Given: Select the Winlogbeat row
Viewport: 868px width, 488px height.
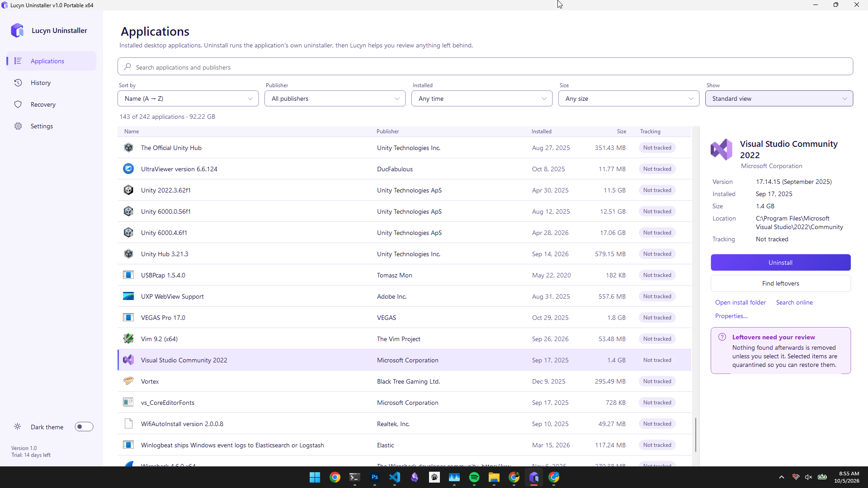Looking at the screenshot, I should tap(405, 445).
